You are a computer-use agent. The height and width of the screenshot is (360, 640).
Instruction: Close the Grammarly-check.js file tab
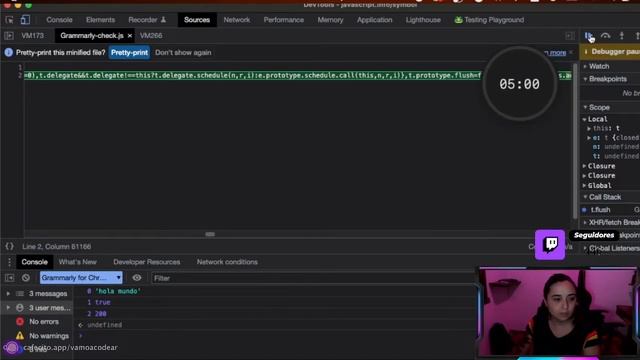pyautogui.click(x=130, y=36)
